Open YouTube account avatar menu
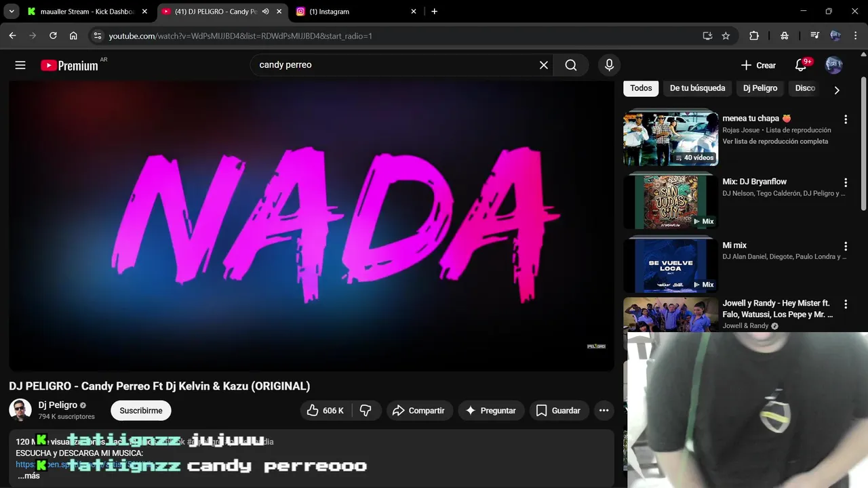Screen dimensions: 868x488 pyautogui.click(x=833, y=65)
